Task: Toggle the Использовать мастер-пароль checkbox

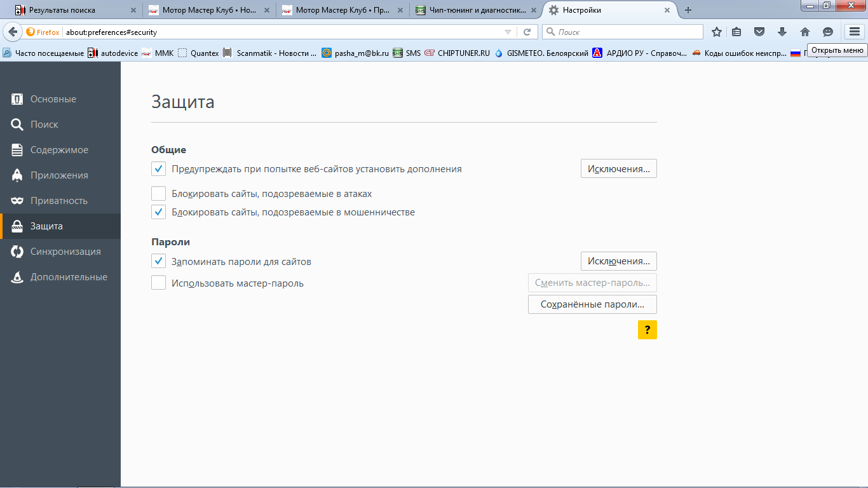Action: [x=158, y=283]
